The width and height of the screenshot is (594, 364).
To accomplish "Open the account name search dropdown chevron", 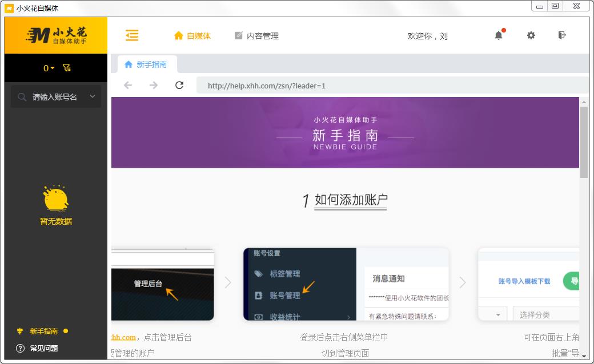I will point(92,96).
